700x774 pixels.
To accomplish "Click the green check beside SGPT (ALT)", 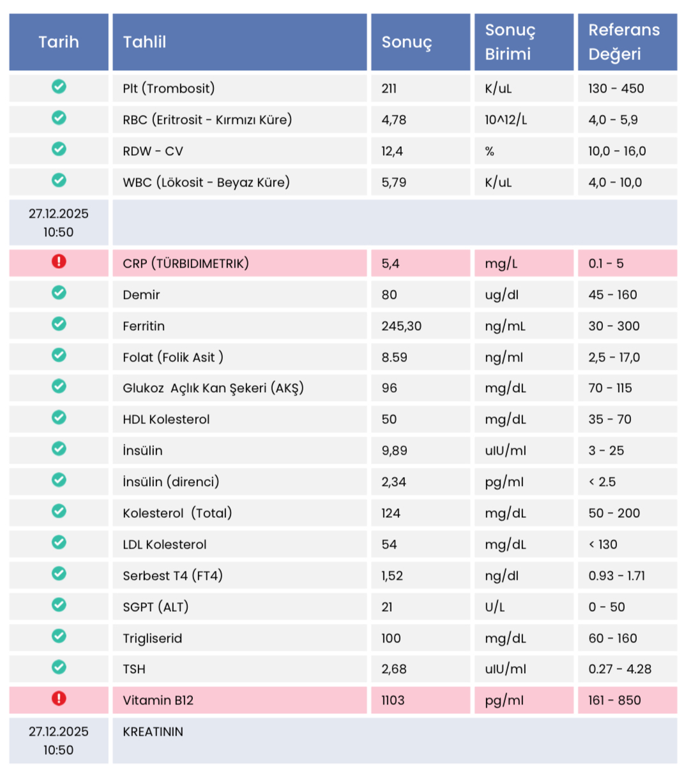I will pos(59,605).
